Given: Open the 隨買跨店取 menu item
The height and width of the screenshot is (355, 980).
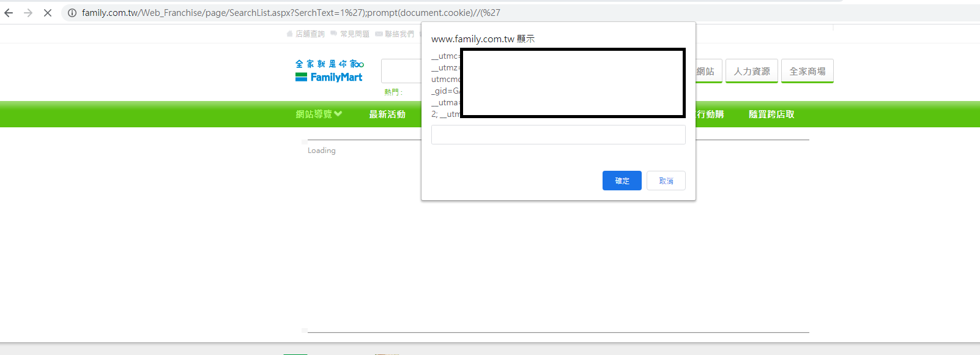Looking at the screenshot, I should pos(771,114).
